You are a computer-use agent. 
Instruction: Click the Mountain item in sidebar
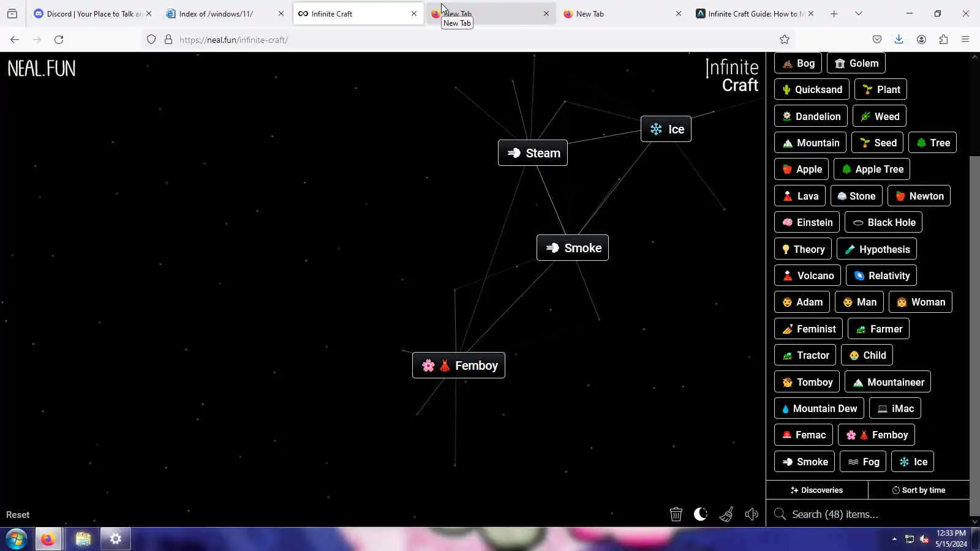click(x=810, y=143)
